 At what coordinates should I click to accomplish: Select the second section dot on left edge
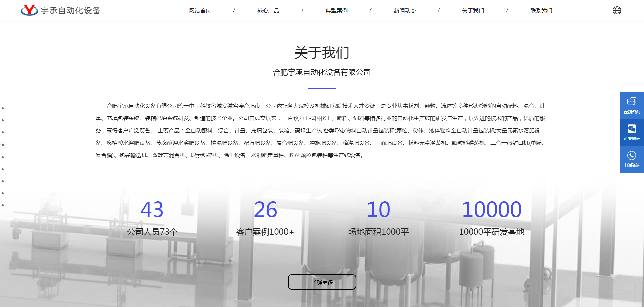click(x=3, y=120)
